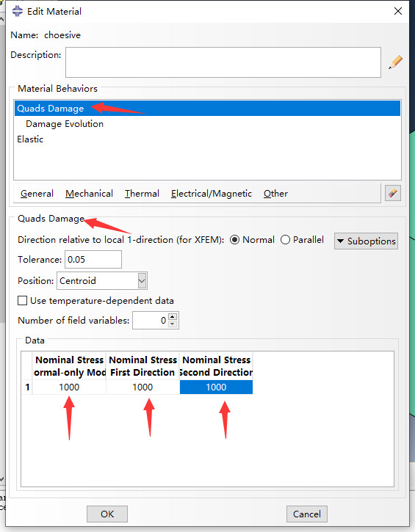
Task: Click Nominal Stress First Direction header
Action: point(142,366)
